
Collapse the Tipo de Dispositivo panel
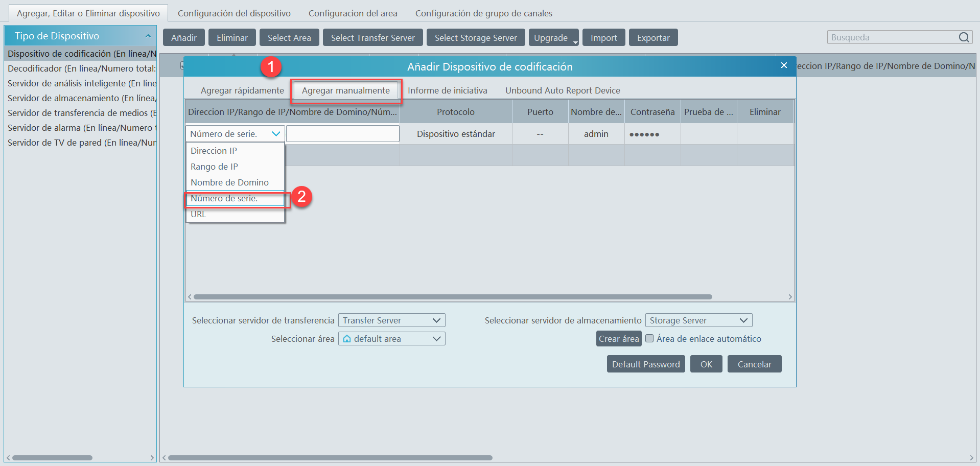pyautogui.click(x=148, y=36)
